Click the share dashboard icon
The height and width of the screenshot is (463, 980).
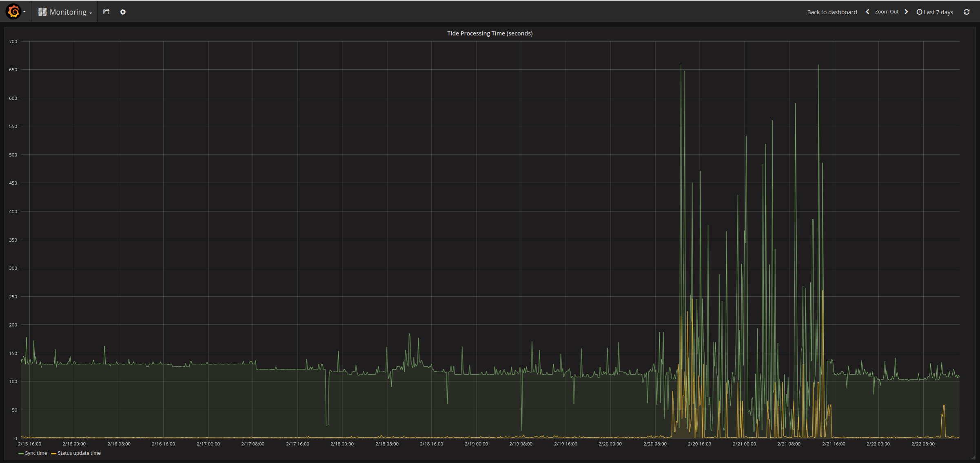(106, 12)
